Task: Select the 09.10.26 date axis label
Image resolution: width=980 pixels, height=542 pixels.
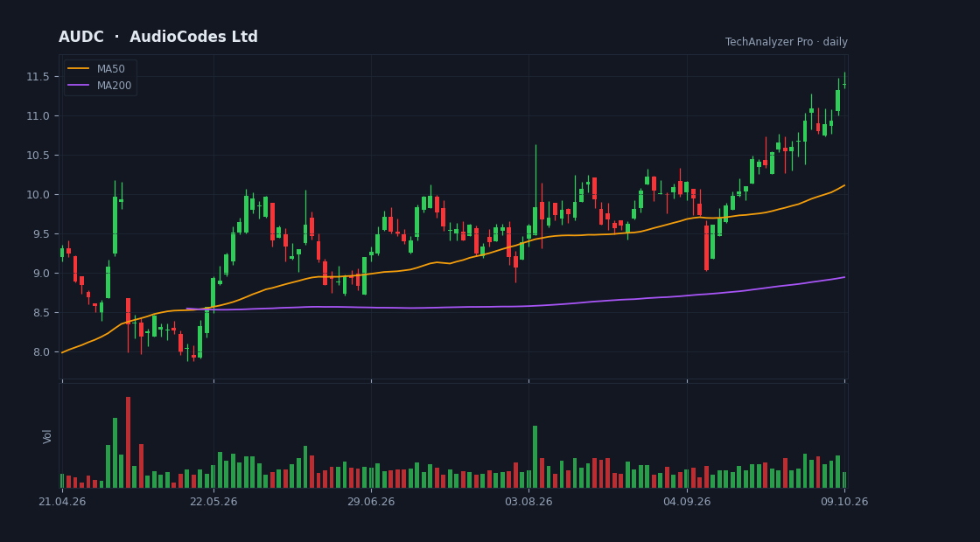Action: 844,502
